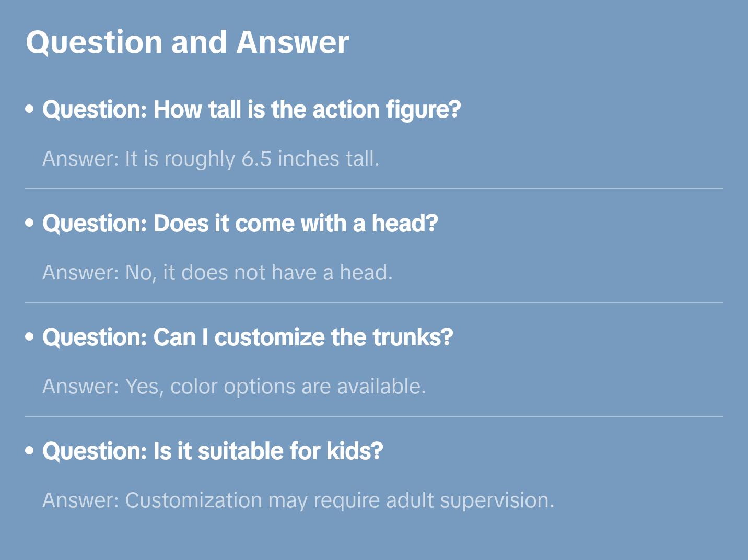
Task: Select the bullet next to the kids question
Action: [x=30, y=451]
